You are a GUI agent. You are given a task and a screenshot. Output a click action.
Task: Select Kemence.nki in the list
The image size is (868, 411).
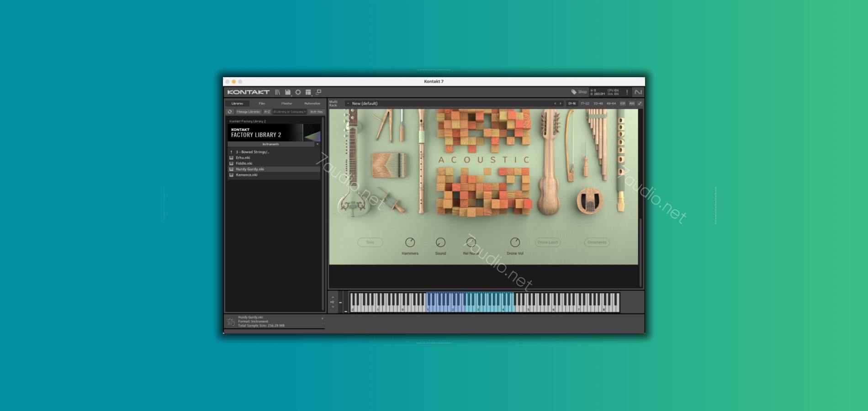247,175
